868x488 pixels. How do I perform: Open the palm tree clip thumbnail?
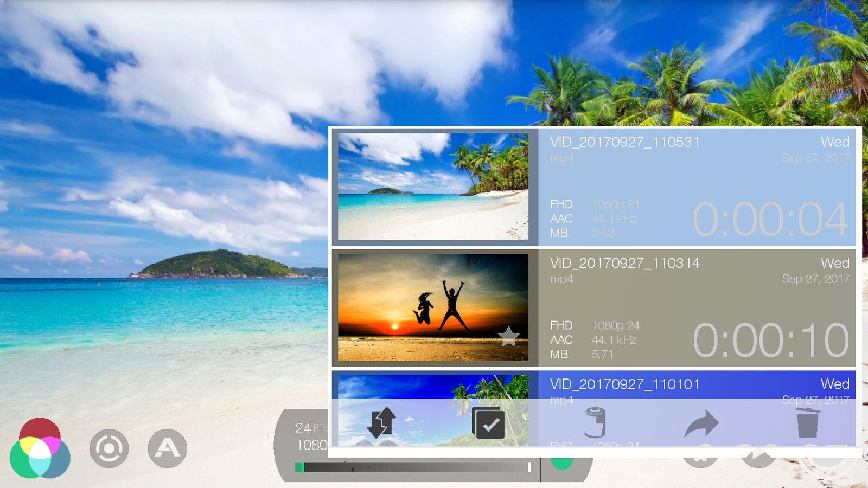(x=433, y=410)
